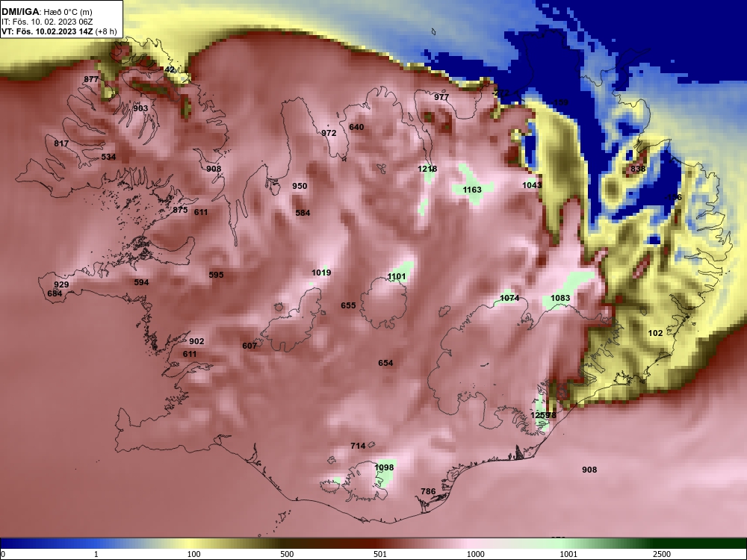Select the 902 height label

[196, 341]
